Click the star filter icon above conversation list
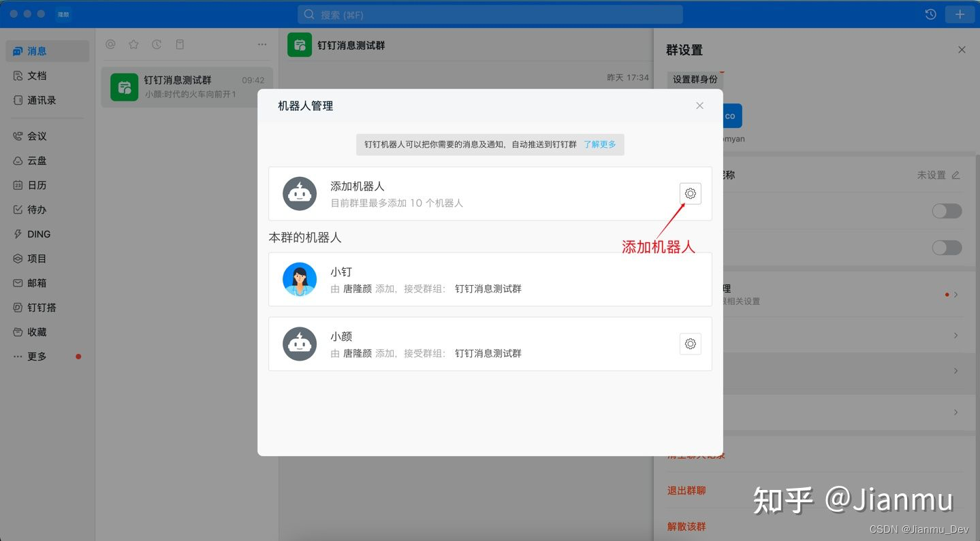This screenshot has width=980, height=541. pyautogui.click(x=133, y=44)
